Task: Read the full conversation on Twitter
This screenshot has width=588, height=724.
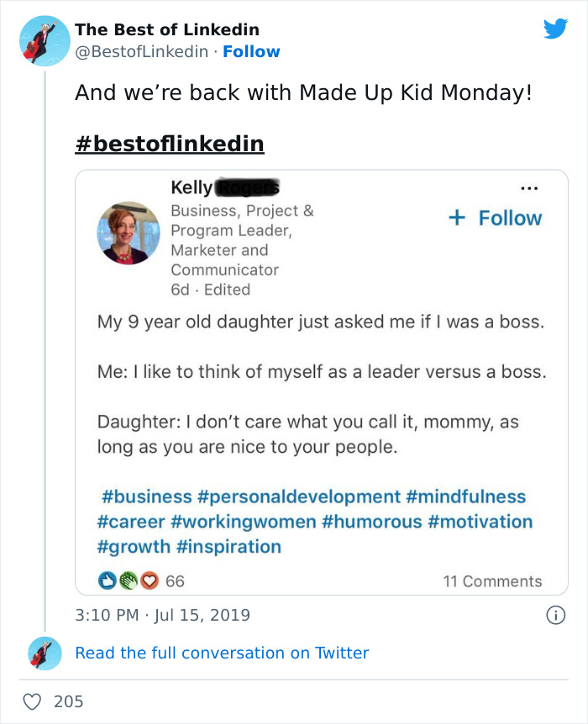Action: coord(222,653)
